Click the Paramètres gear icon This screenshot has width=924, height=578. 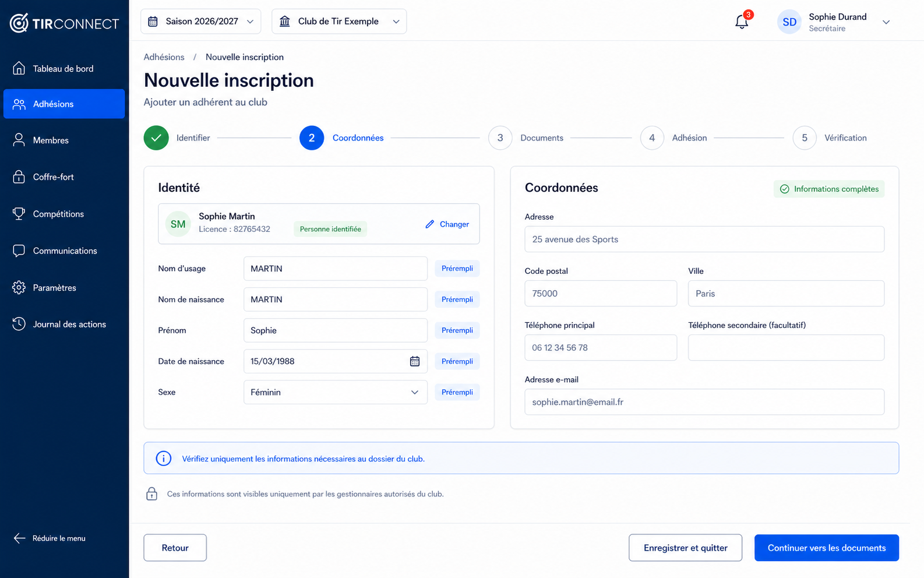tap(19, 287)
